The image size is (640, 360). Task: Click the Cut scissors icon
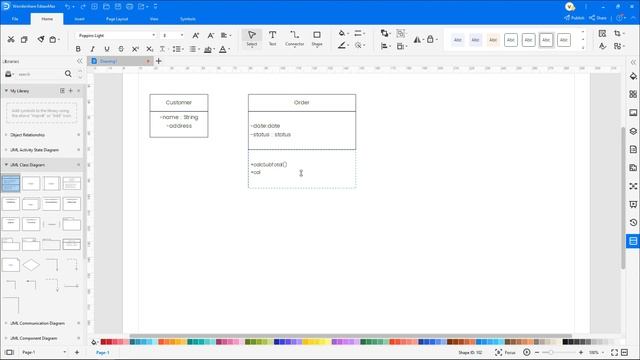pos(11,39)
